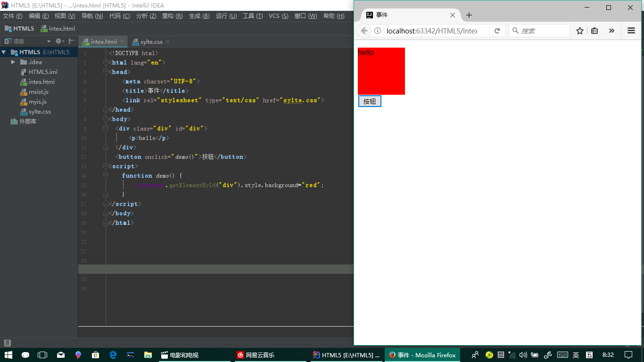Switch to the sylte.css editor tab
This screenshot has height=362, width=644.
pyautogui.click(x=151, y=42)
